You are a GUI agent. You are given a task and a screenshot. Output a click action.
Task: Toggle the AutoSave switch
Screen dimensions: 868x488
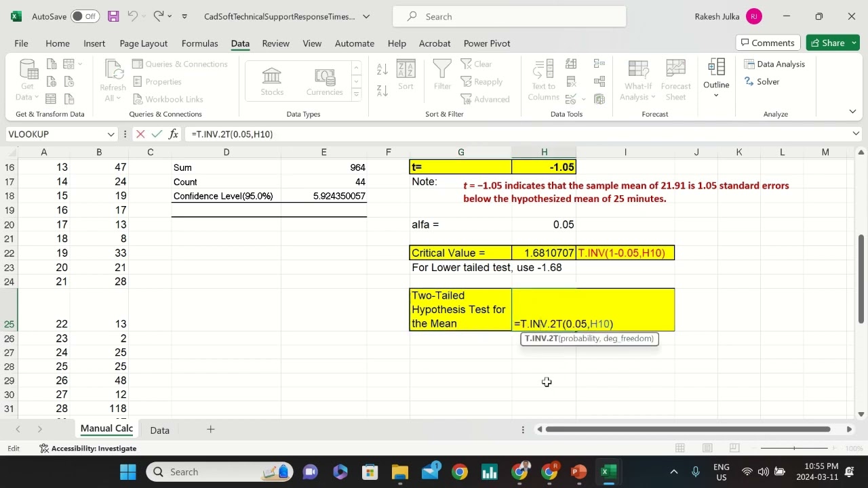85,16
